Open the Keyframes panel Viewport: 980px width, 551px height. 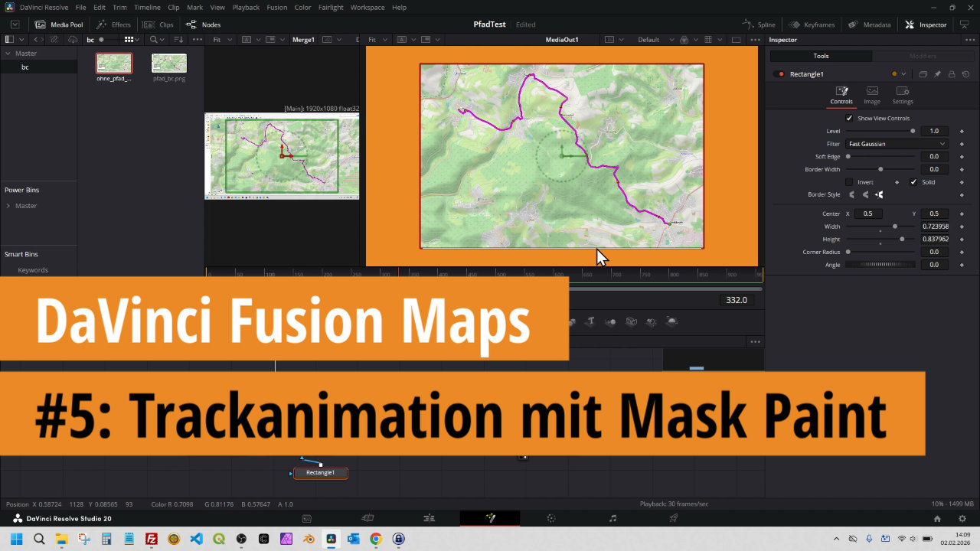[812, 24]
